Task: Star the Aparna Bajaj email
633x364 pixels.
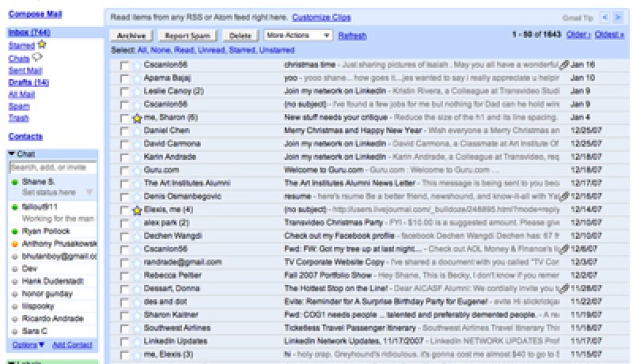Action: pos(137,78)
